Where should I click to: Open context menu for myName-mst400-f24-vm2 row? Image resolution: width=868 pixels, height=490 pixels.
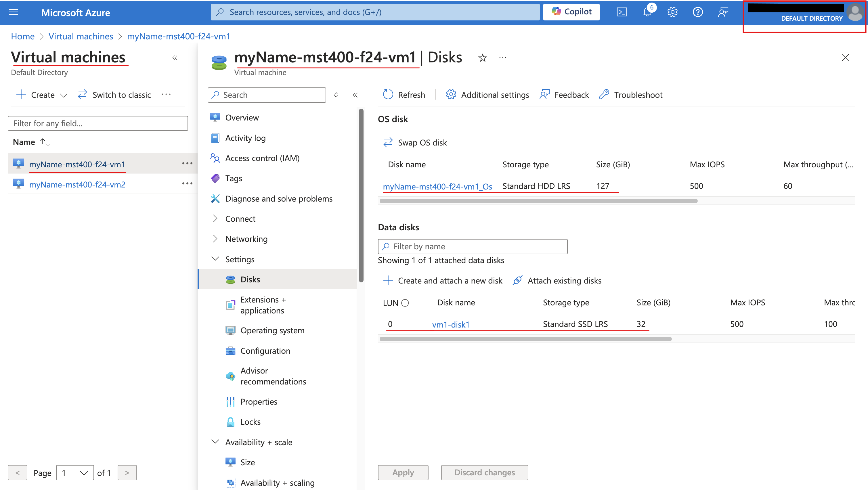pyautogui.click(x=187, y=184)
